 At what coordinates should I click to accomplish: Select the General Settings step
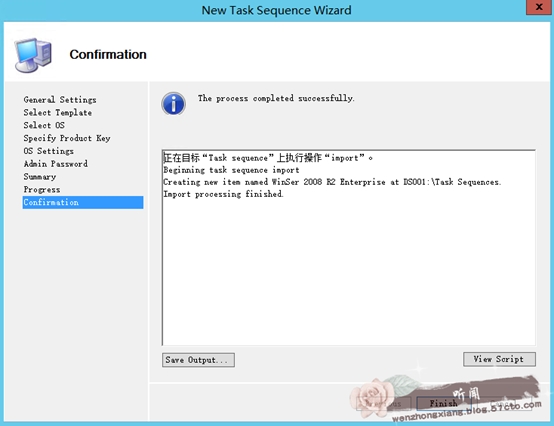pyautogui.click(x=60, y=100)
